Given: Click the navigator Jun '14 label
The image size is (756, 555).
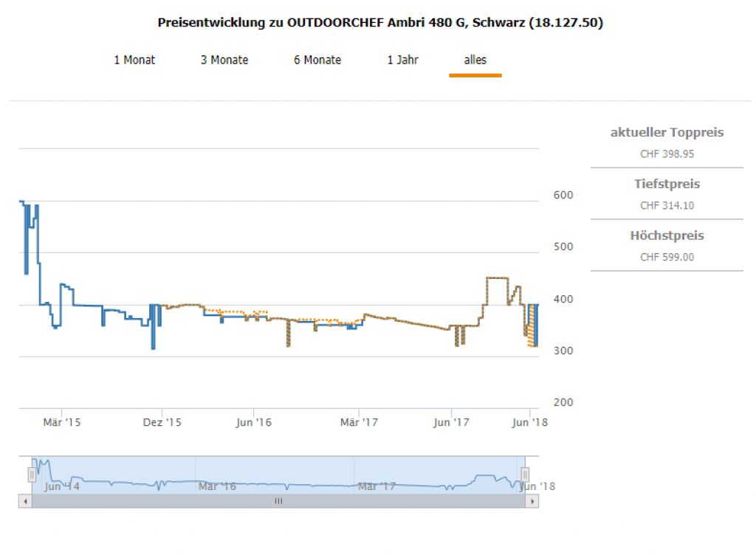Looking at the screenshot, I should click(x=62, y=486).
